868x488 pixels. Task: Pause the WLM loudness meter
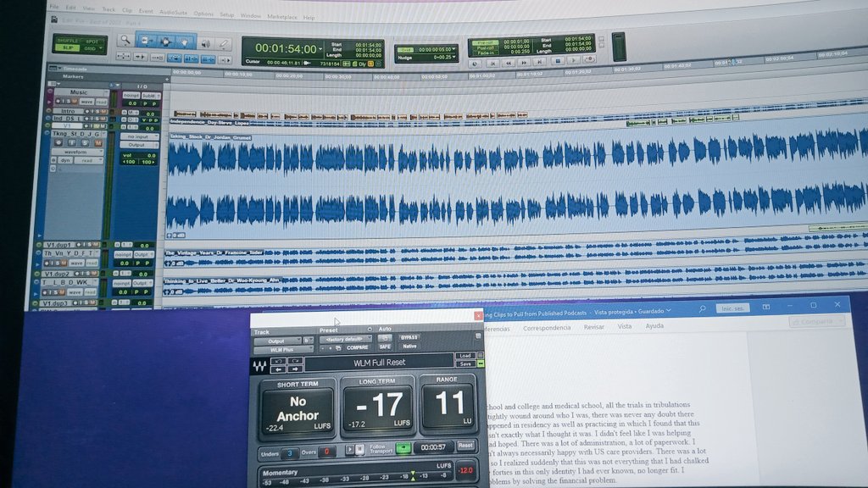(x=359, y=449)
